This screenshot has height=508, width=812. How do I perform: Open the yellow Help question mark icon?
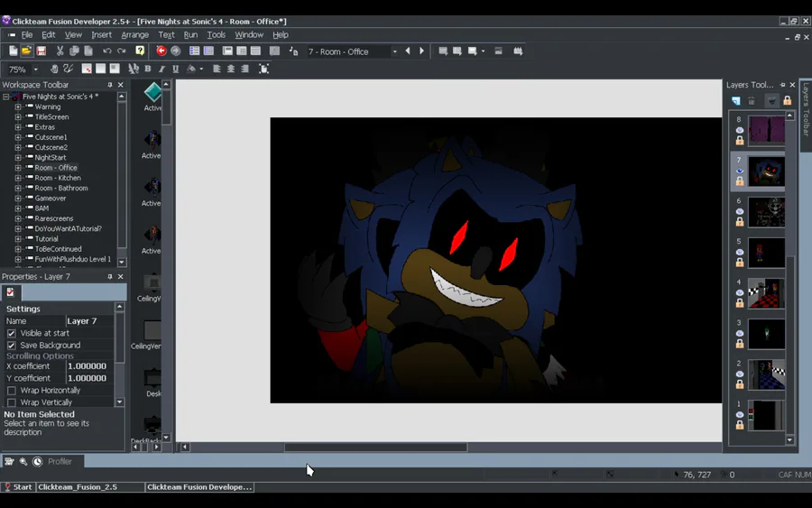click(140, 51)
